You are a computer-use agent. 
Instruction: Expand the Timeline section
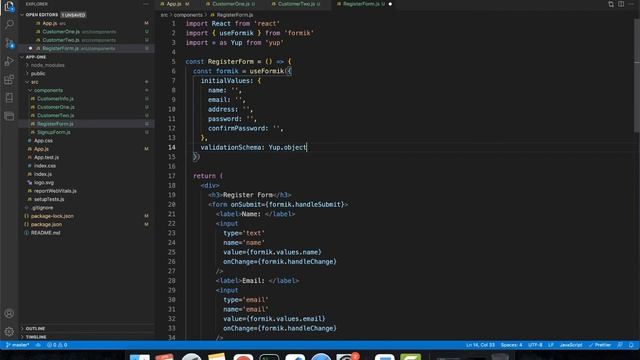tap(36, 337)
